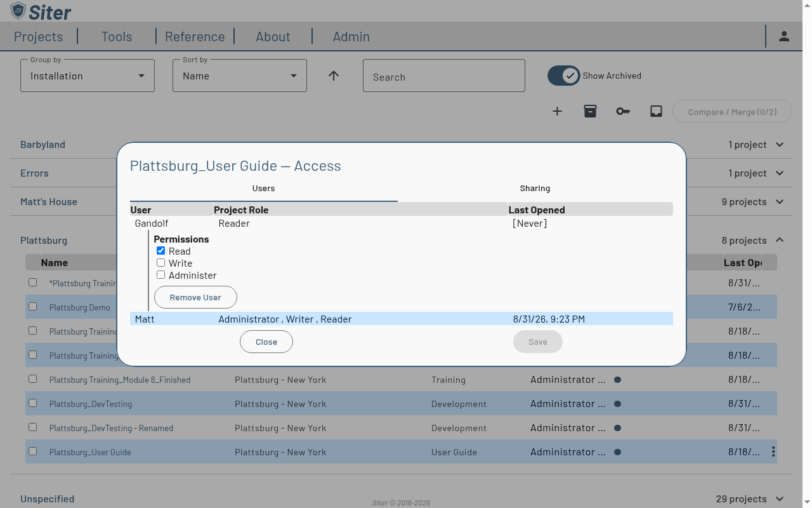Open the Sort by Name dropdown
Viewport: 812px width, 508px height.
click(240, 76)
